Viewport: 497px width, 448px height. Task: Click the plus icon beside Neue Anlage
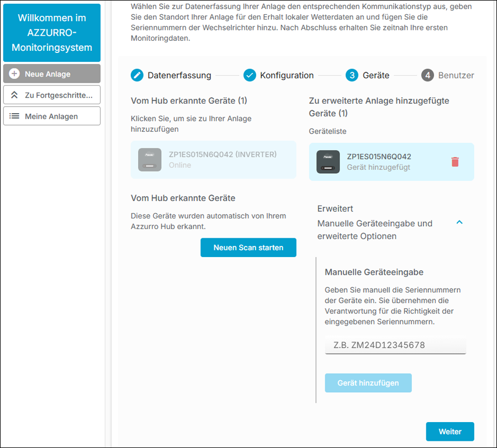click(x=14, y=74)
